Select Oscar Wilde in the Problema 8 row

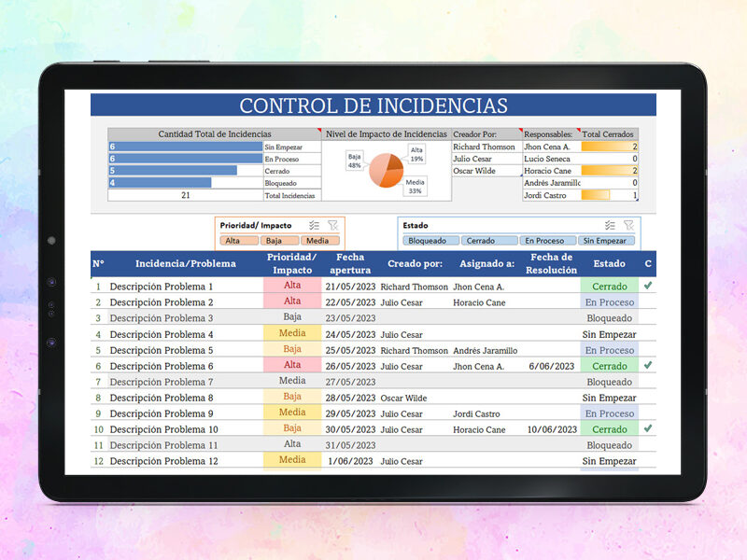pyautogui.click(x=403, y=398)
